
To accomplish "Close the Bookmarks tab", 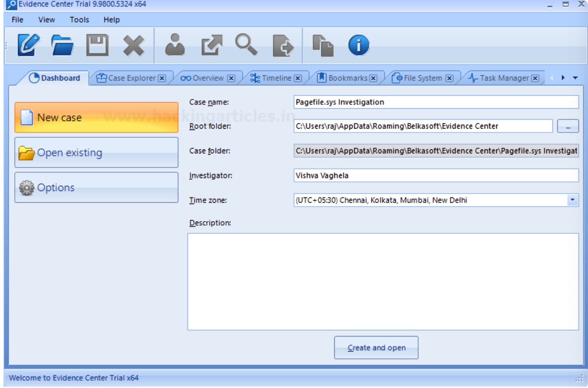I will (373, 78).
